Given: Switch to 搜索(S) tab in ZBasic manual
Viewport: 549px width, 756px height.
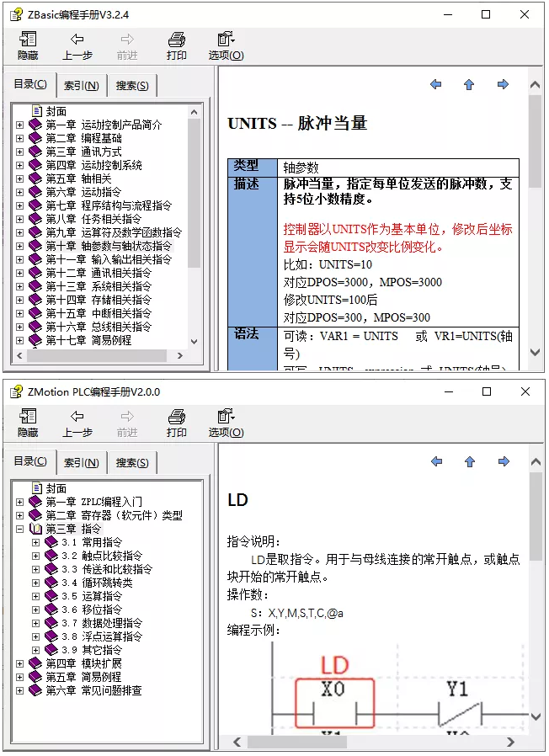Looking at the screenshot, I should pos(132,86).
